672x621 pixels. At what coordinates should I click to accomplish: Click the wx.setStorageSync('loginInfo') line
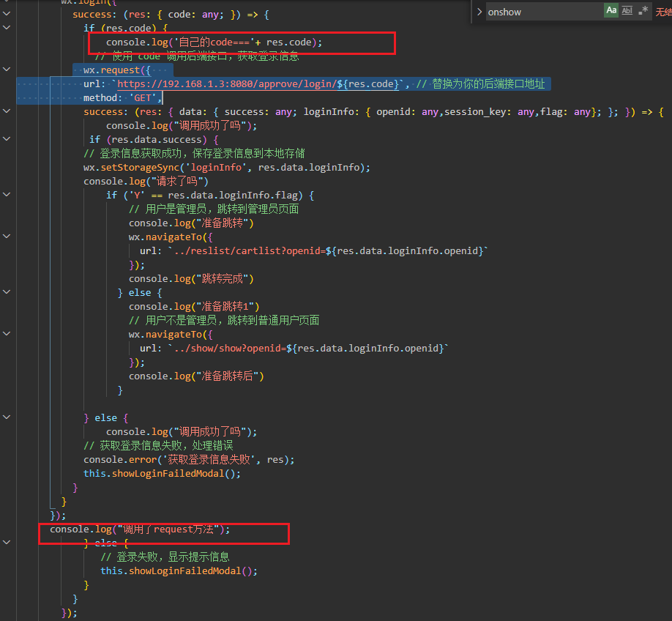(227, 168)
